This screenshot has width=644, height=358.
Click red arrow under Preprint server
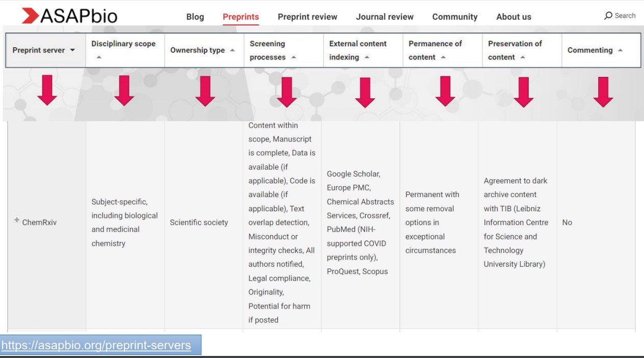click(47, 90)
